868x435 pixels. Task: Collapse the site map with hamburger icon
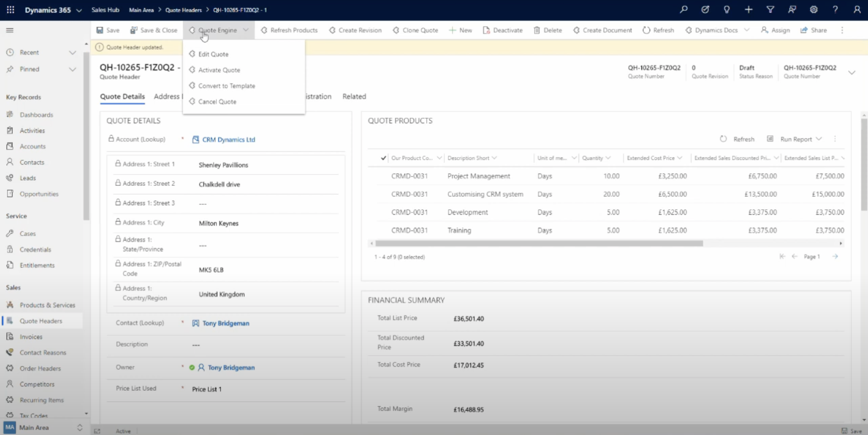pyautogui.click(x=10, y=30)
